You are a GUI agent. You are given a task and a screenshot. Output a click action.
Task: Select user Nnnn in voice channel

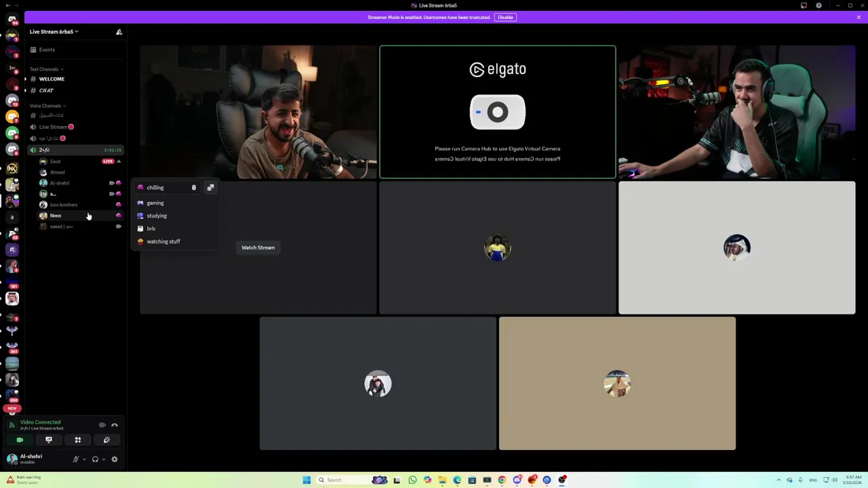(x=79, y=216)
